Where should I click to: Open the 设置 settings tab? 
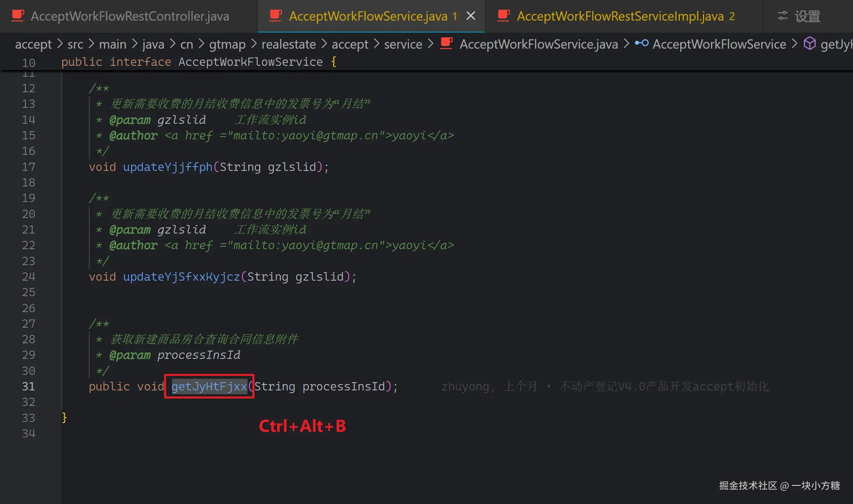tap(807, 16)
